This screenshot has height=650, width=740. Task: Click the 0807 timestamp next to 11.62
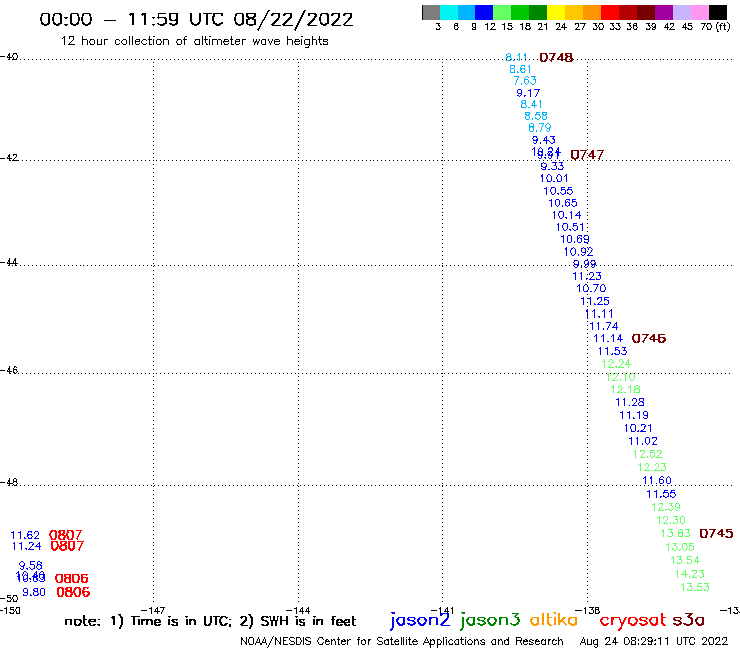pyautogui.click(x=66, y=535)
